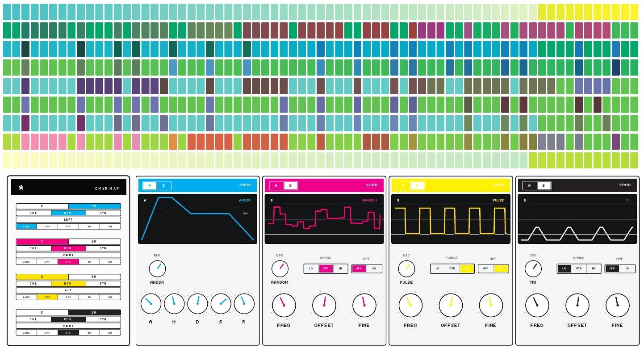Select SM in the magenta map section
Viewport: 644px width, 348px height.
tap(94, 242)
